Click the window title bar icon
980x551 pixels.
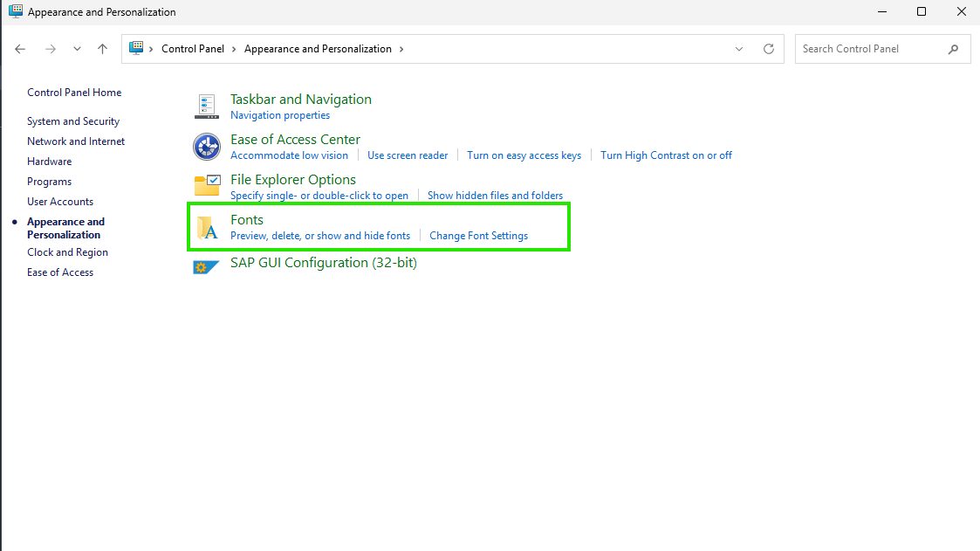tap(16, 11)
